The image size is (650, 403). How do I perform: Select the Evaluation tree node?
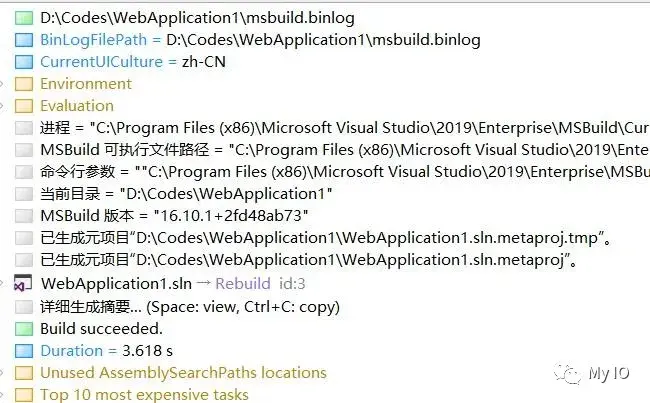[77, 106]
